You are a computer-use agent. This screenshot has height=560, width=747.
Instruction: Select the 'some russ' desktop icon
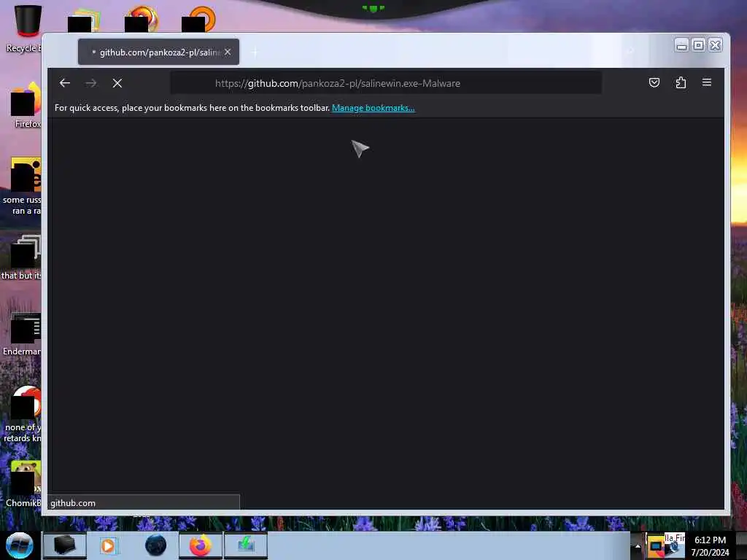click(23, 186)
